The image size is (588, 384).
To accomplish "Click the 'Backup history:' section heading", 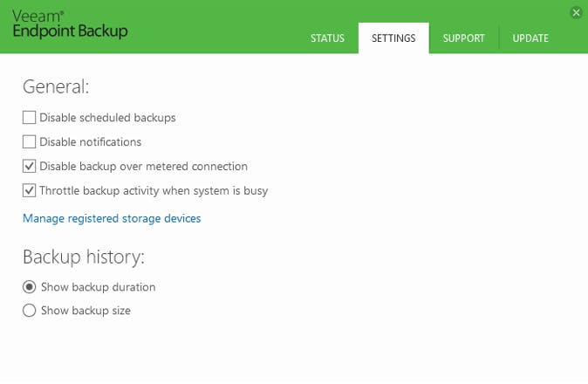I will click(x=83, y=257).
